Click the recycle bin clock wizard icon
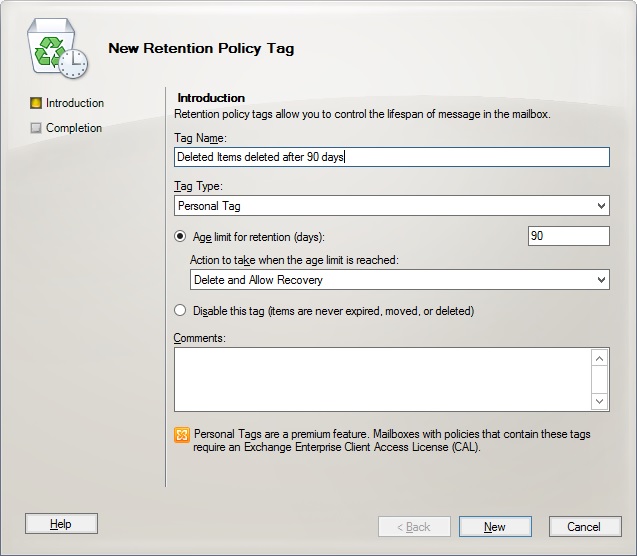 [57, 48]
